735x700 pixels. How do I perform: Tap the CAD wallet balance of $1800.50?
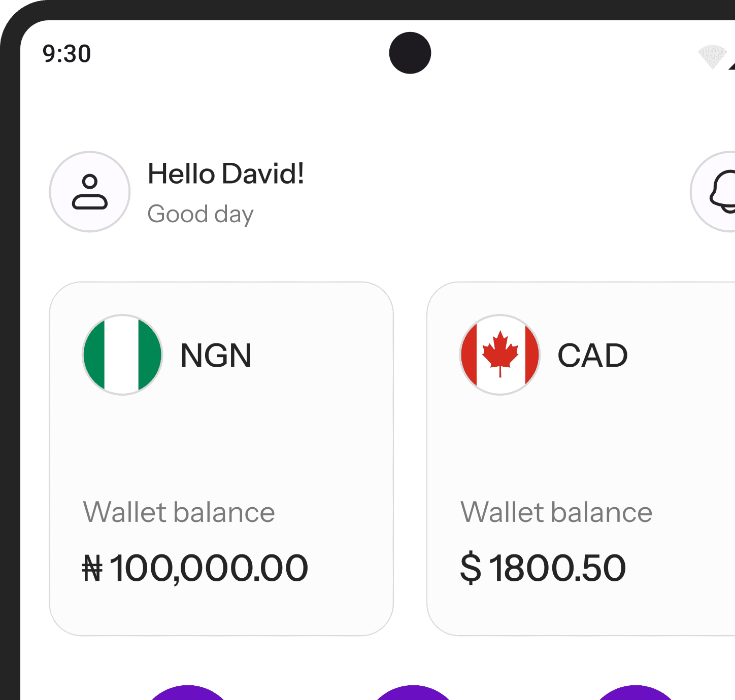point(544,568)
